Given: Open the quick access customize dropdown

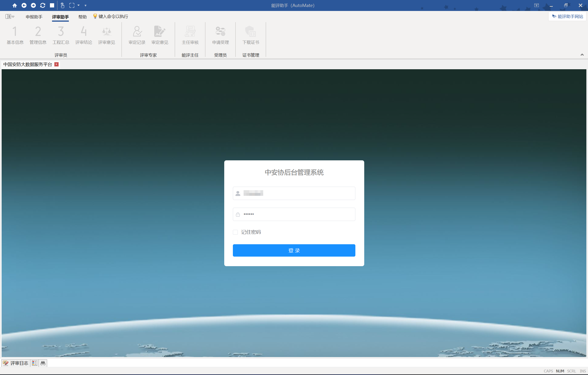Looking at the screenshot, I should 85,5.
